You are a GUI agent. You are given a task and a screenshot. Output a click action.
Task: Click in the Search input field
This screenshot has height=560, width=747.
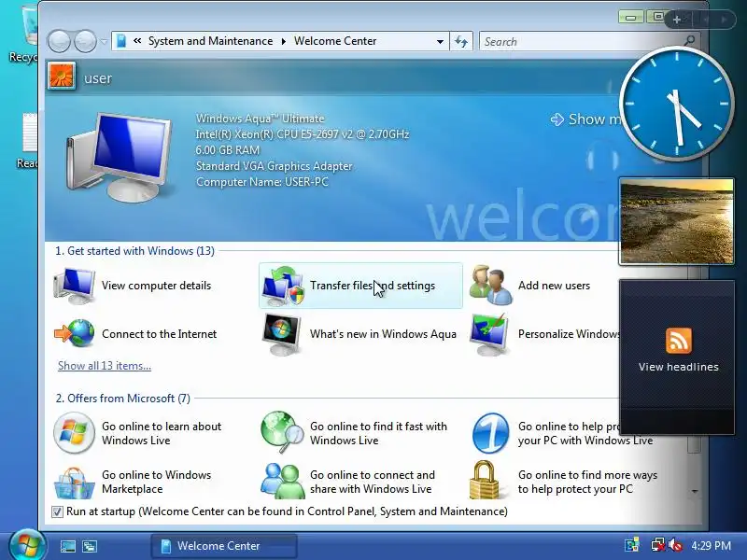tap(581, 41)
